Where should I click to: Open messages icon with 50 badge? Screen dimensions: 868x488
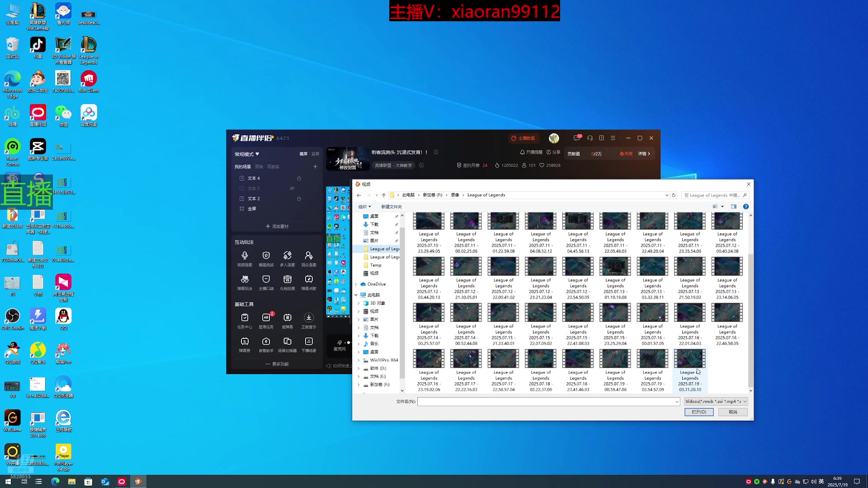tap(577, 138)
